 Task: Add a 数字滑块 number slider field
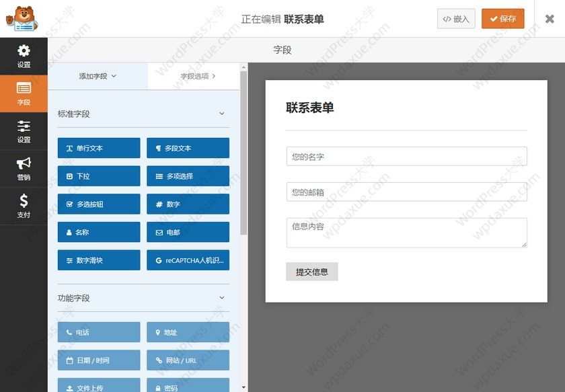click(x=99, y=260)
